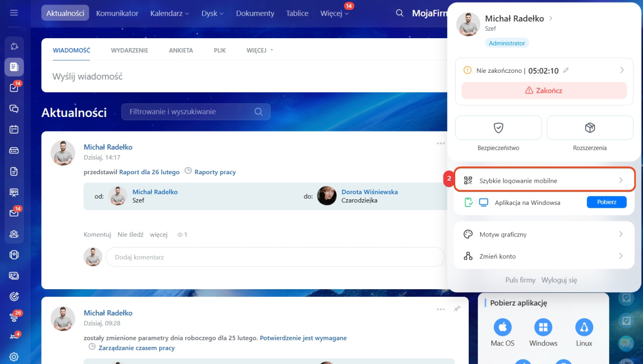Open the Bezpieczeństwo shield tile

point(498,128)
